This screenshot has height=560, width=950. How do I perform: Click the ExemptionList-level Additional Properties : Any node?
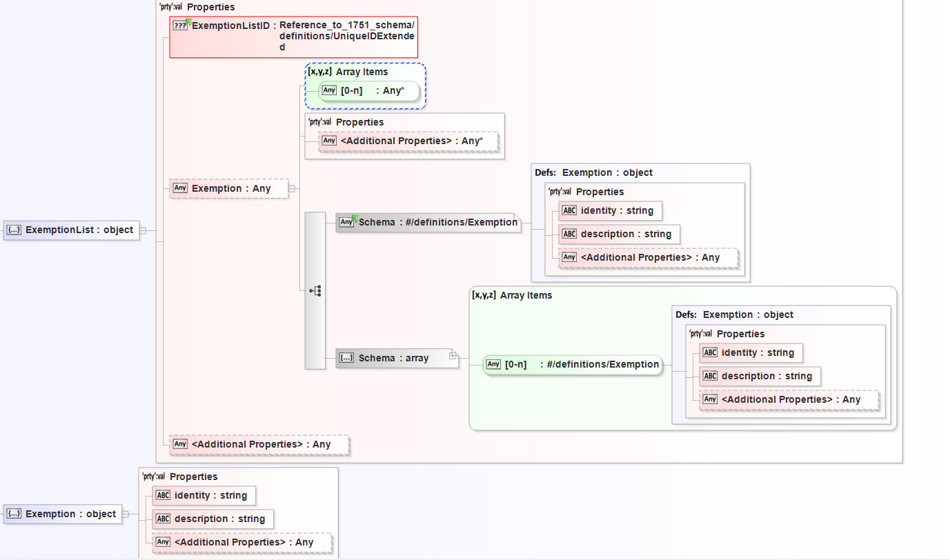click(261, 444)
